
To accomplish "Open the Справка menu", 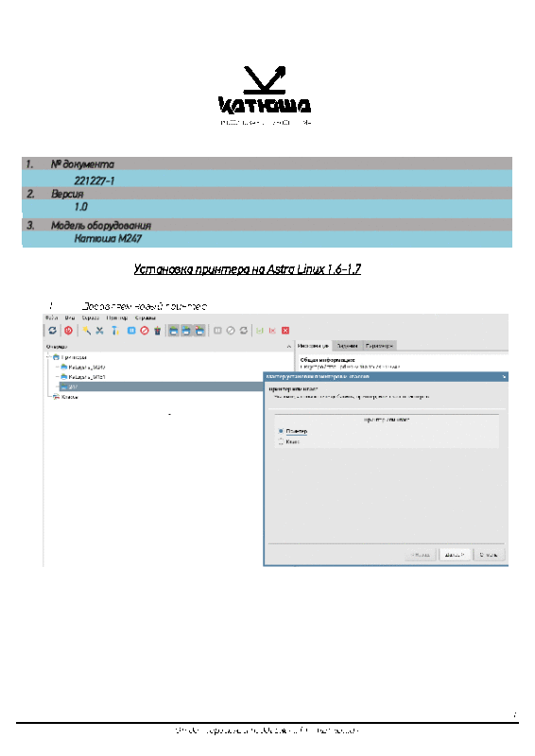I will coord(146,318).
